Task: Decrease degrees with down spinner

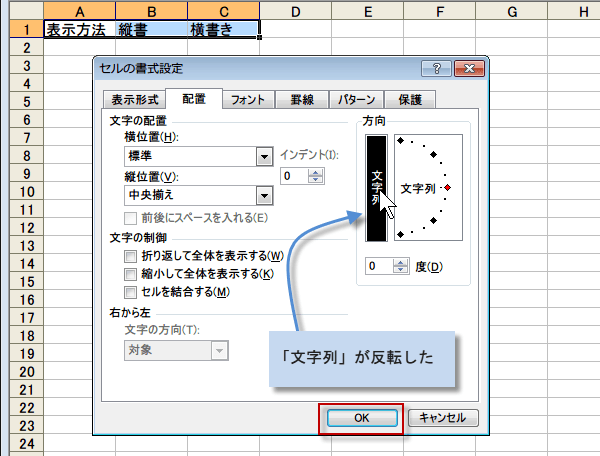Action: coord(401,270)
